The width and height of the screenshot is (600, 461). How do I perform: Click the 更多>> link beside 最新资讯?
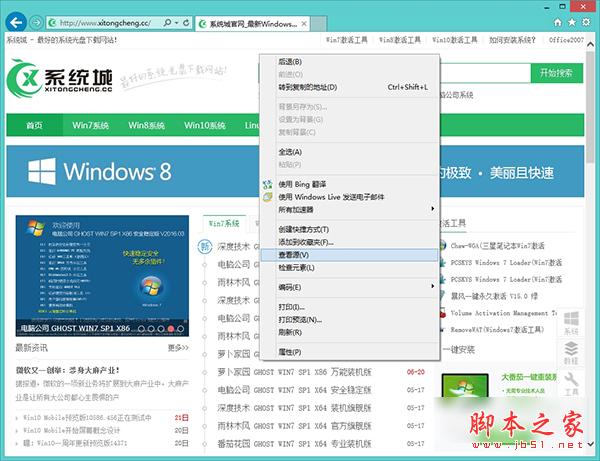(178, 348)
